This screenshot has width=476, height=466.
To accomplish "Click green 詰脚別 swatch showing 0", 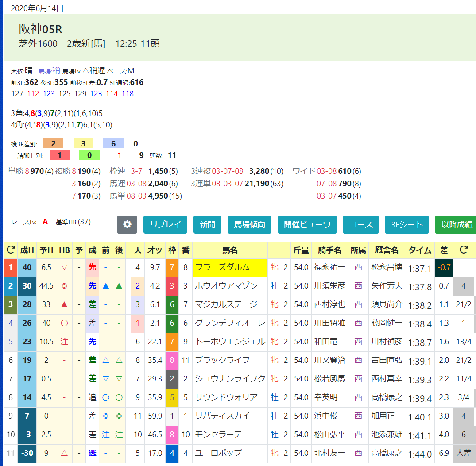I will point(89,155).
